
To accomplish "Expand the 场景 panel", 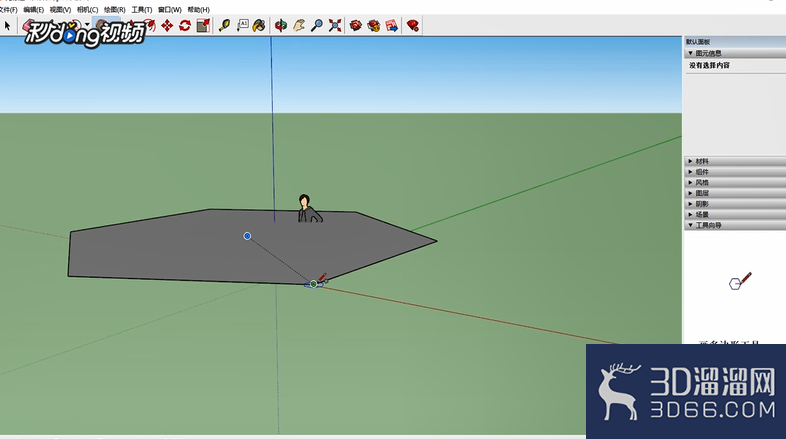I will coord(735,214).
